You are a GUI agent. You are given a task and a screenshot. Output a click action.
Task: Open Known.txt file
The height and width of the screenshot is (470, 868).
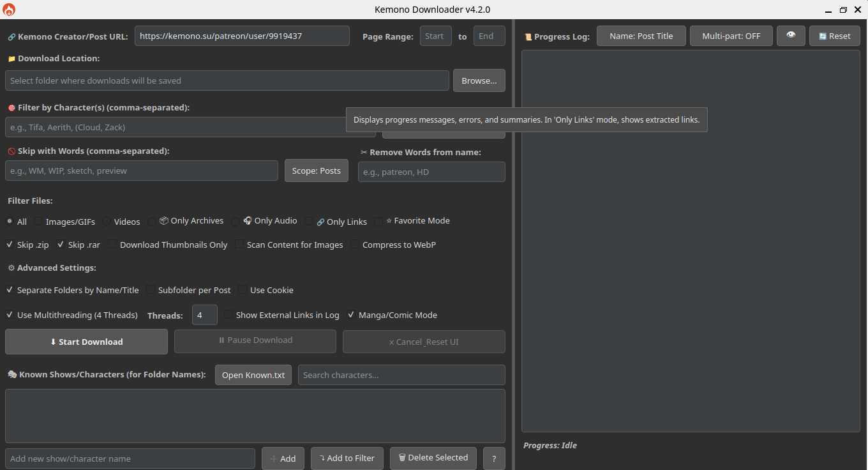(x=253, y=375)
